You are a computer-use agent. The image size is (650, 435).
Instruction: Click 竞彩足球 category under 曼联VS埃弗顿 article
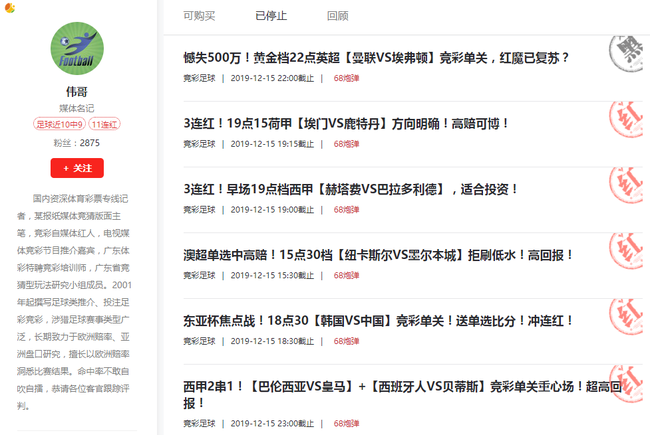[199, 78]
